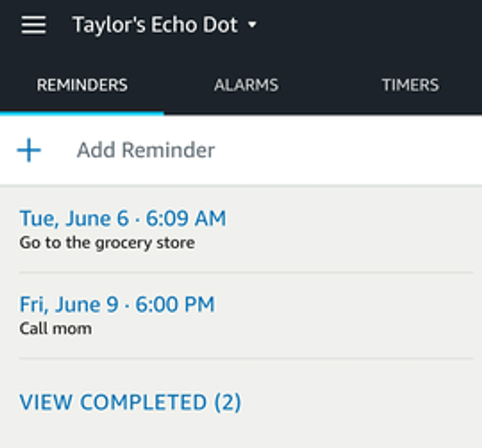This screenshot has height=448, width=482.
Task: Select the 'Call mom' reminder text
Action: click(56, 328)
